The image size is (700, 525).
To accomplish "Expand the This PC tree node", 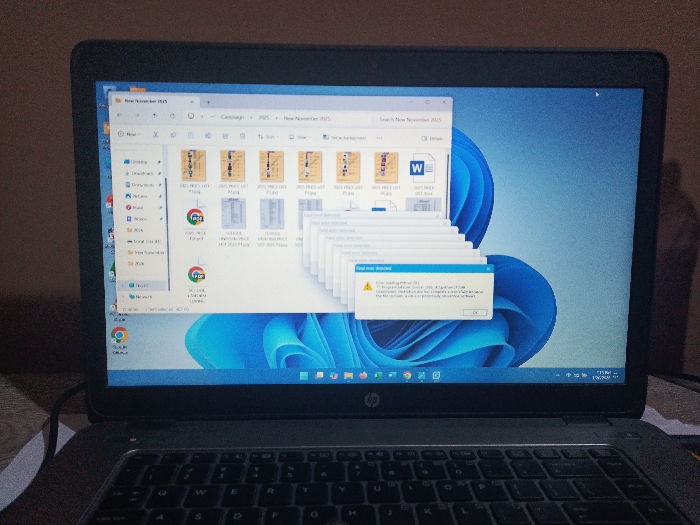I will click(123, 285).
